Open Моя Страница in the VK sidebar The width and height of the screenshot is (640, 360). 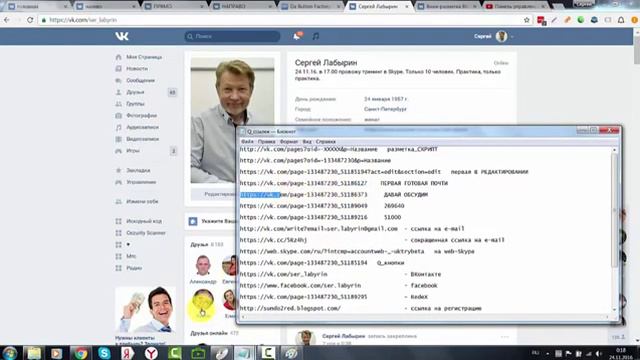pyautogui.click(x=144, y=57)
